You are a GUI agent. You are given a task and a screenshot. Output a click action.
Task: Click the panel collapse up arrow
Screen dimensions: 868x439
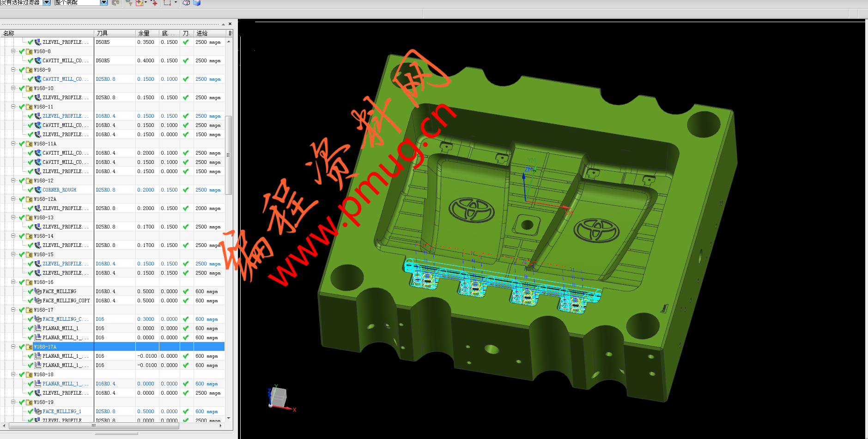[223, 24]
